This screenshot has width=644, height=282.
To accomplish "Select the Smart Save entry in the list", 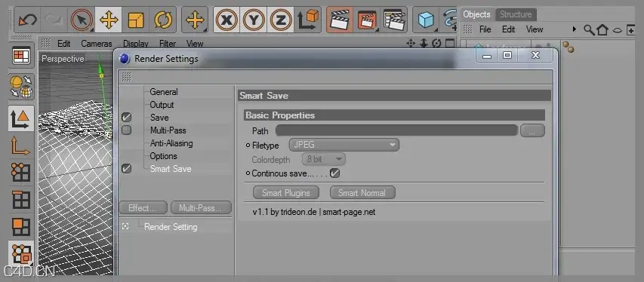I will tap(171, 169).
